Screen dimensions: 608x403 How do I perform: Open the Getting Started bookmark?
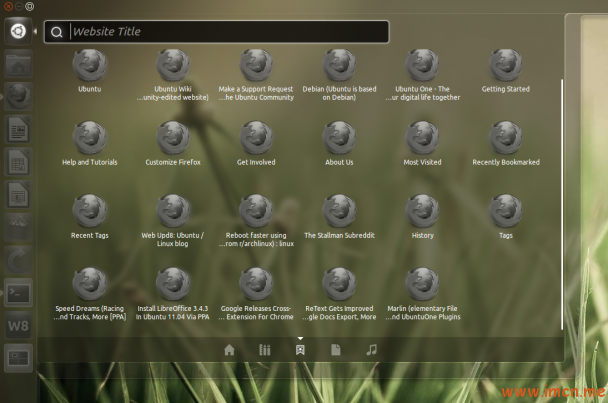(506, 71)
